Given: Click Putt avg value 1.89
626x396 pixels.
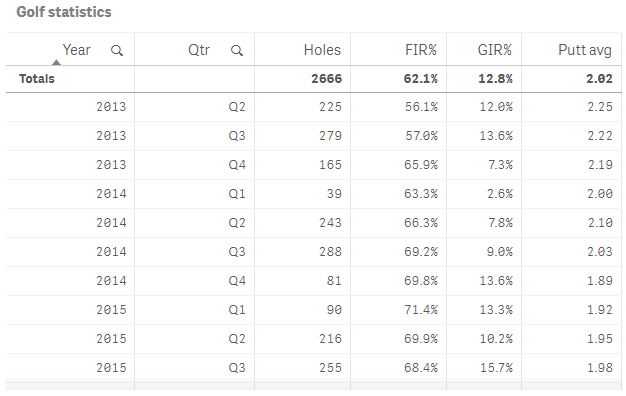Looking at the screenshot, I should (x=600, y=281).
